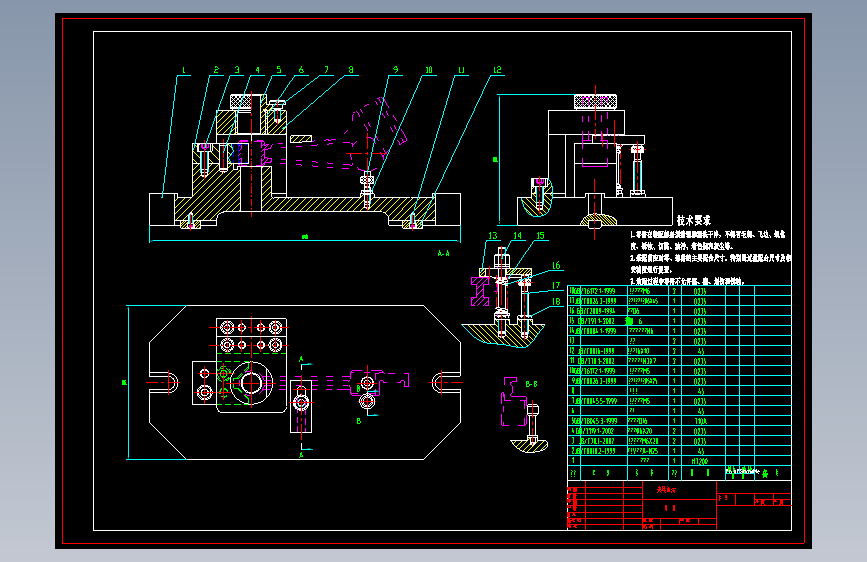867x562 pixels.
Task: Select part callout number 7
Action: [326, 70]
